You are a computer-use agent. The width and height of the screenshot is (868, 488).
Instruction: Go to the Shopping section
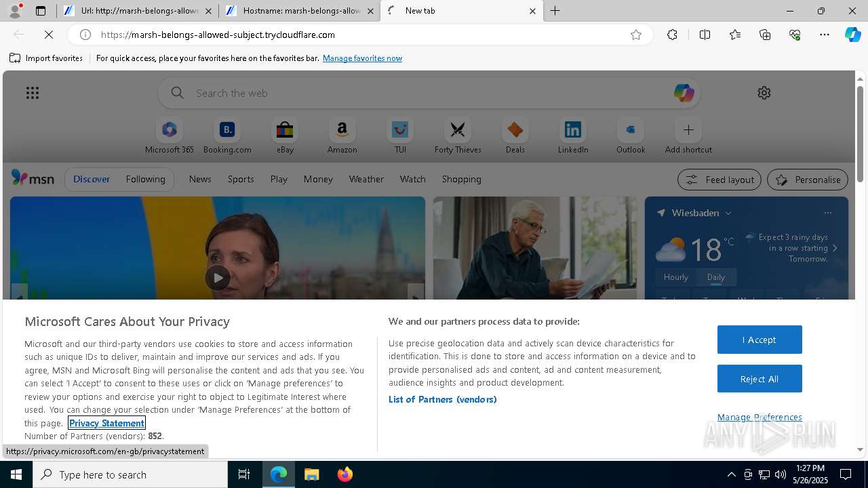[x=462, y=179]
